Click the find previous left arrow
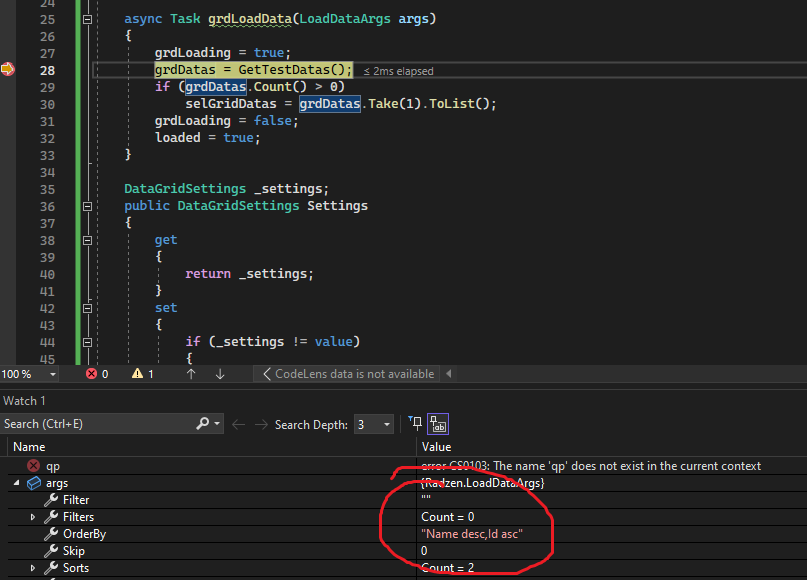Image resolution: width=807 pixels, height=580 pixels. tap(238, 425)
